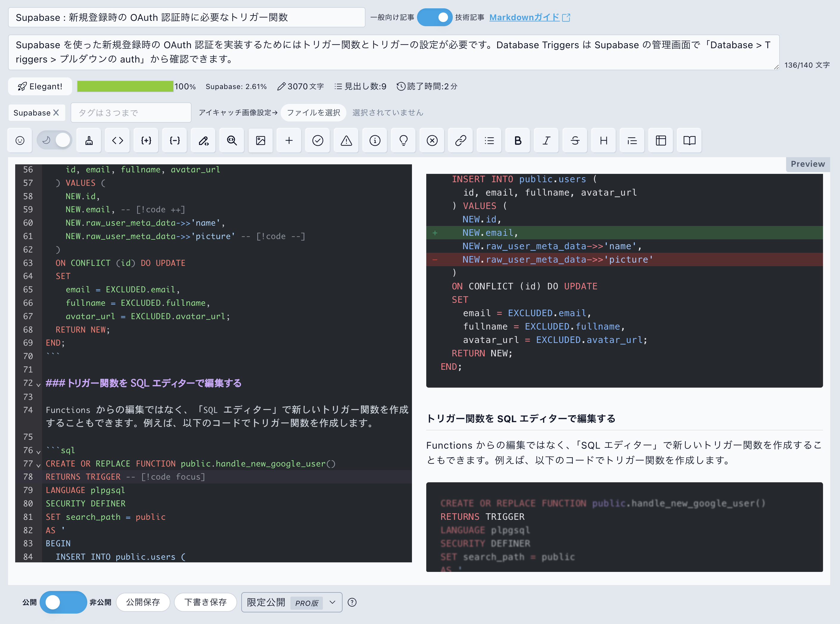Click editor line 63 ON CONFLICT text
This screenshot has width=840, height=624.
point(120,263)
